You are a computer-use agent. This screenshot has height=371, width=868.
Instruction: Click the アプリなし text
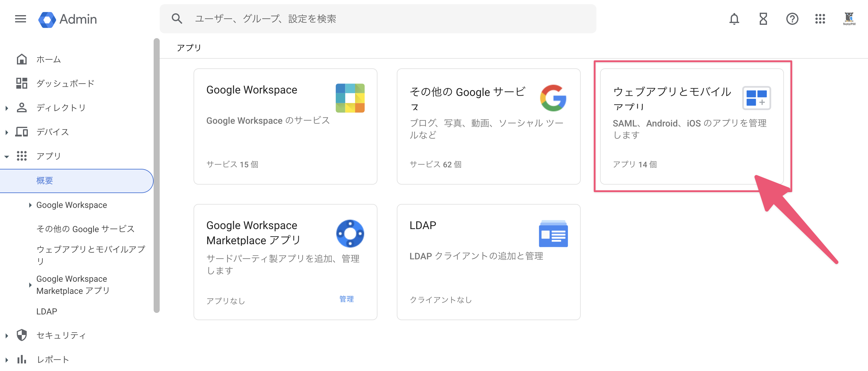(225, 300)
